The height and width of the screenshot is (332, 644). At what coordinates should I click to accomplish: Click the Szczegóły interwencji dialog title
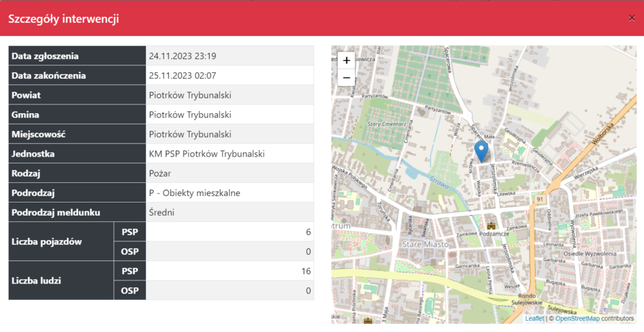coord(64,19)
